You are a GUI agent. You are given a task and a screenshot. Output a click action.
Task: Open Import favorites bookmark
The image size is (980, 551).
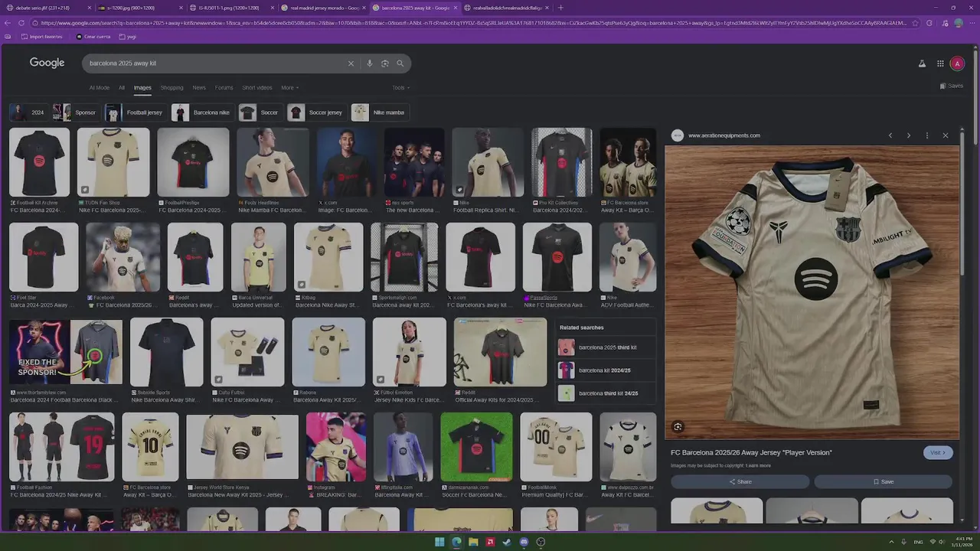(x=42, y=37)
